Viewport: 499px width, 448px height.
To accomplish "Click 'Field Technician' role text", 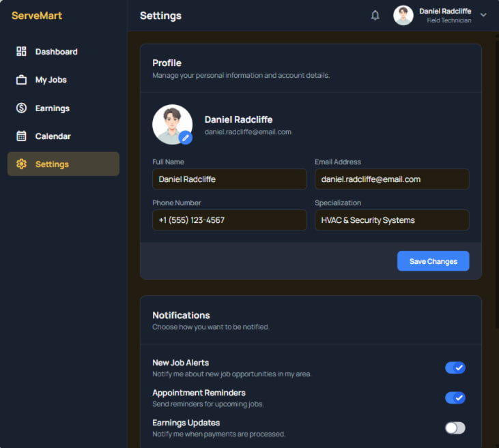I will 448,20.
